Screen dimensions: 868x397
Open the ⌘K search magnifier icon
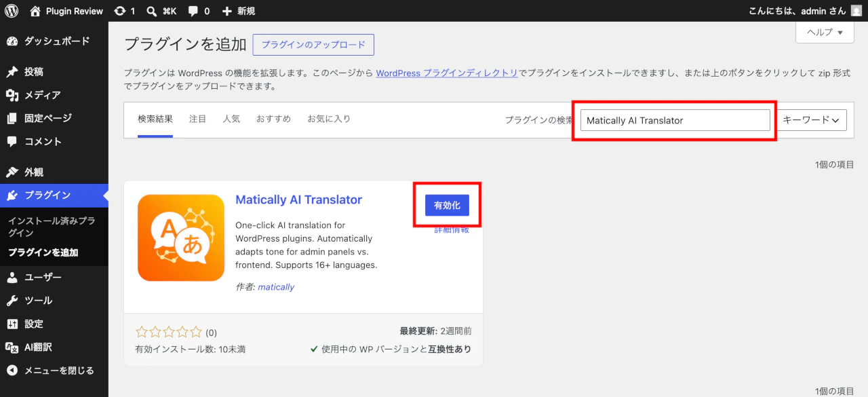[x=153, y=11]
